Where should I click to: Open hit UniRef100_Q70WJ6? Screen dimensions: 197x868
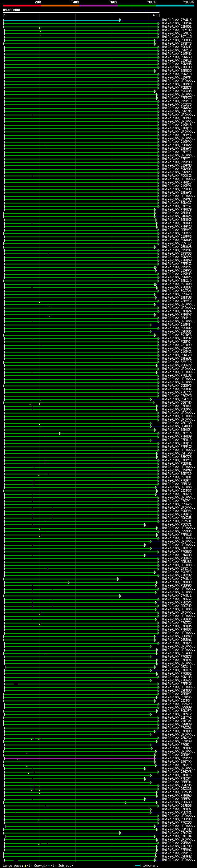pyautogui.click(x=177, y=20)
